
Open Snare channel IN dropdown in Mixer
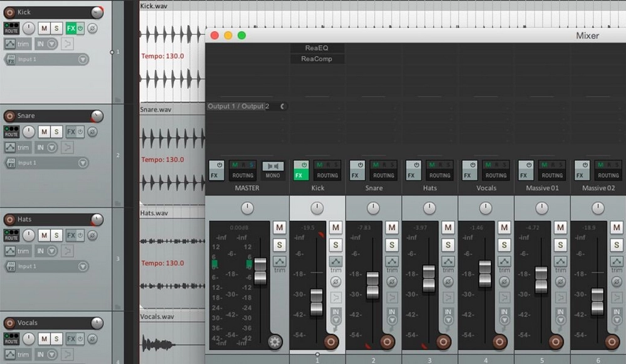(x=392, y=320)
